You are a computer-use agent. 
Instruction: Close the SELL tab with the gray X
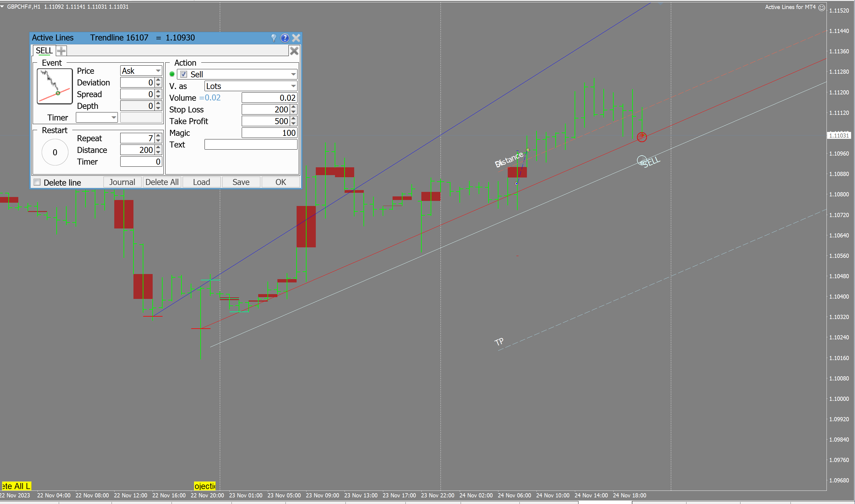[294, 51]
